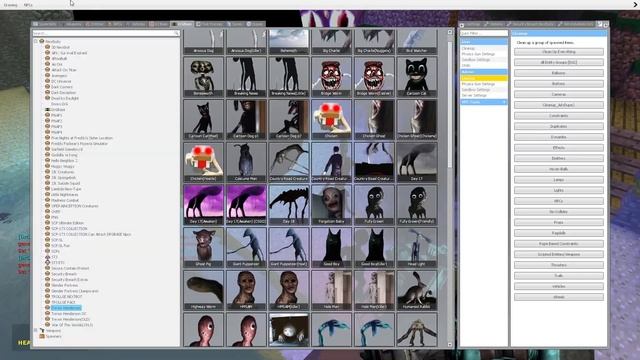Image resolution: width=640 pixels, height=360 pixels.
Task: Collapse the top-level tree node
Action: (36, 41)
